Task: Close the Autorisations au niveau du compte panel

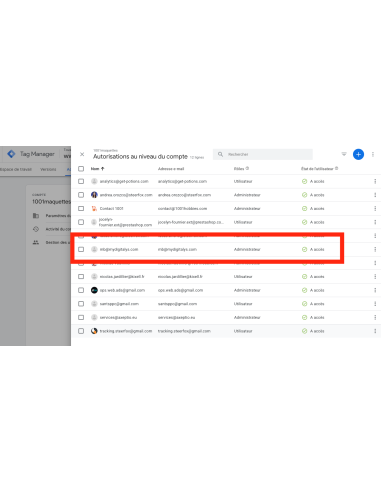Action: 82,154
